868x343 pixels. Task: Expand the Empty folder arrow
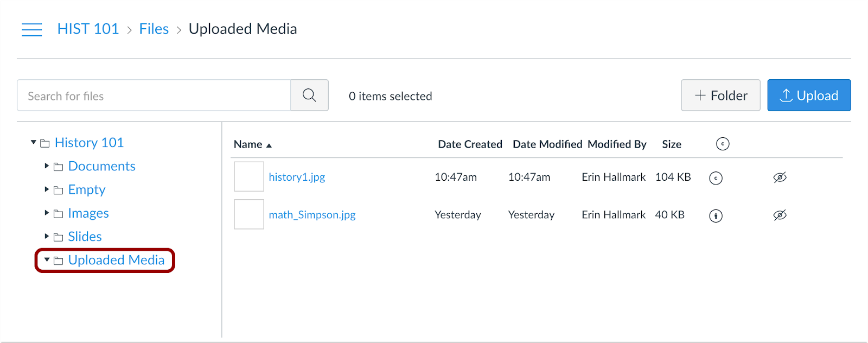pyautogui.click(x=47, y=189)
